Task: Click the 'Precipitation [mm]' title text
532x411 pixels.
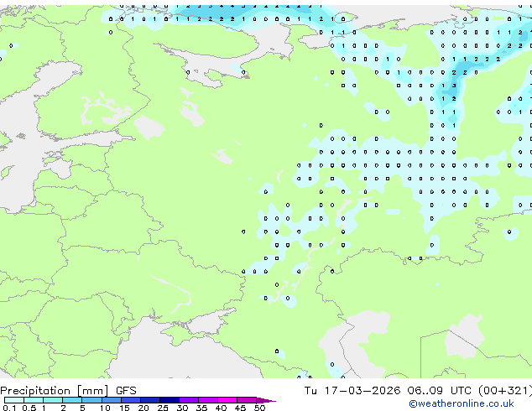Action: (55, 391)
